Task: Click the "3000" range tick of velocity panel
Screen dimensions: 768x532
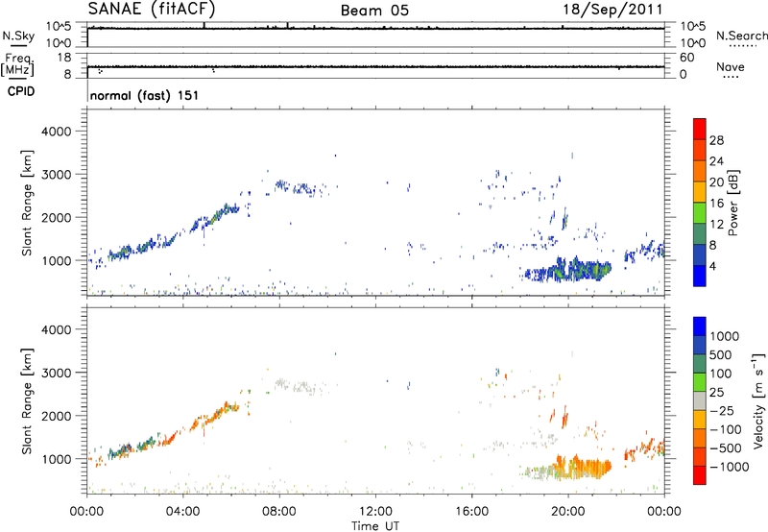Action: [56, 373]
